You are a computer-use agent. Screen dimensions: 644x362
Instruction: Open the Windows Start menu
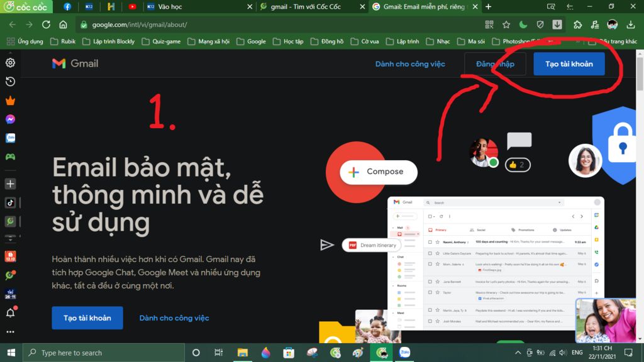tap(11, 353)
